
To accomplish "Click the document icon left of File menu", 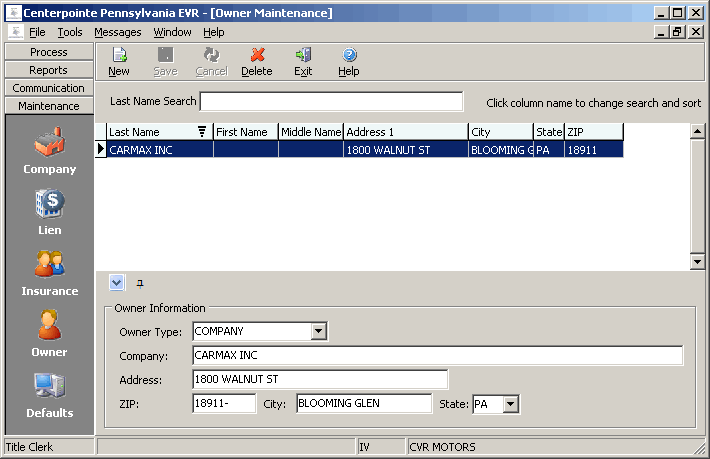I will [x=15, y=32].
